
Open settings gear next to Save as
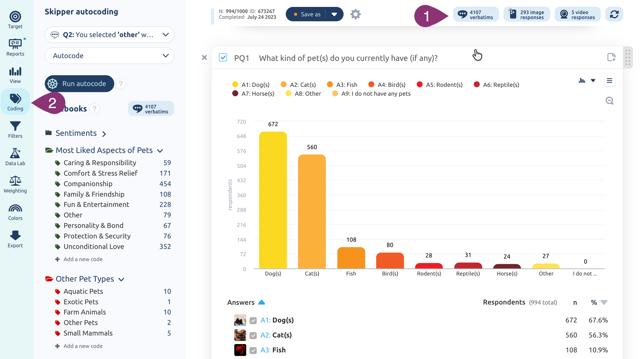[x=355, y=14]
